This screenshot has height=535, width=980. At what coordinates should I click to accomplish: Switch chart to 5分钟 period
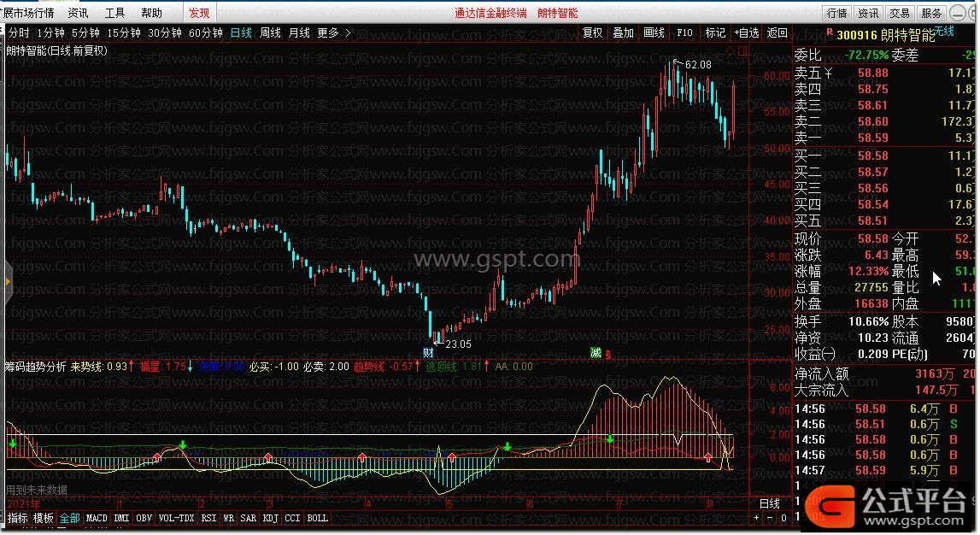[x=85, y=32]
